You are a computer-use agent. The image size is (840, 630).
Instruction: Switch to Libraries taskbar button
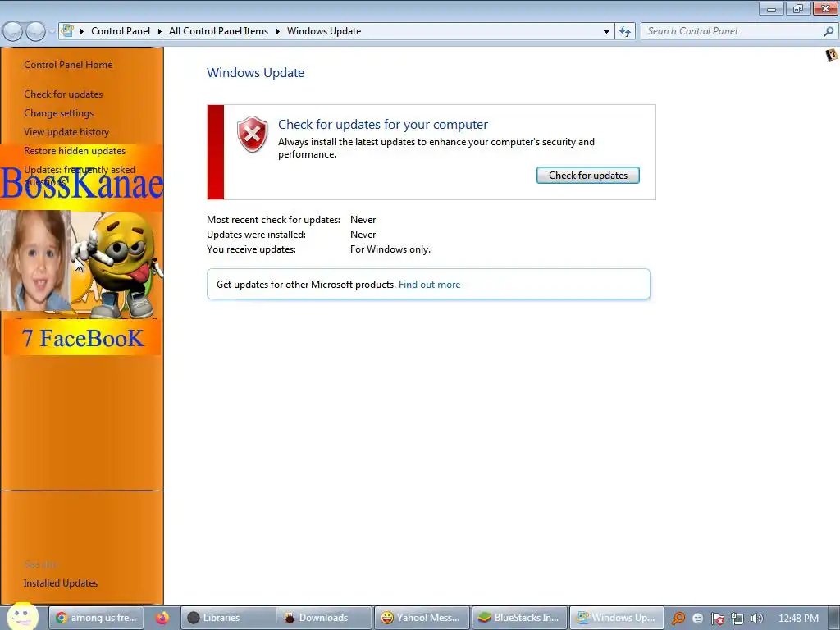pos(228,618)
